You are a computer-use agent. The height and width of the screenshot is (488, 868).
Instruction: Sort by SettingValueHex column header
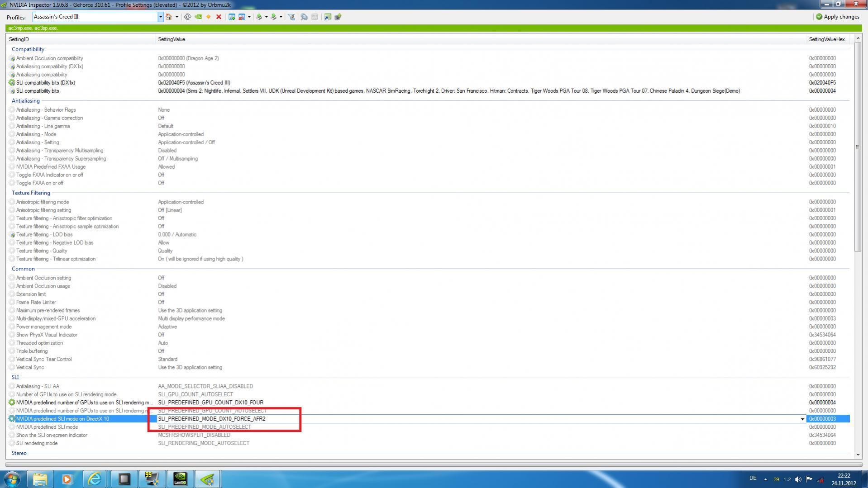point(827,39)
